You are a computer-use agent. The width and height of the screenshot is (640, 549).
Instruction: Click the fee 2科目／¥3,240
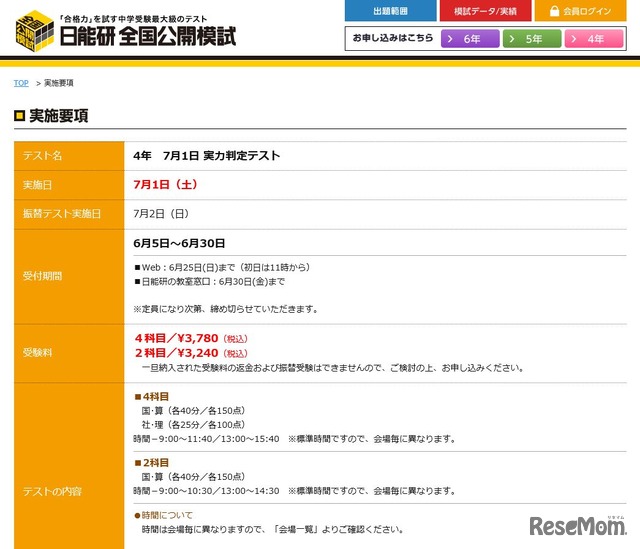tap(191, 353)
